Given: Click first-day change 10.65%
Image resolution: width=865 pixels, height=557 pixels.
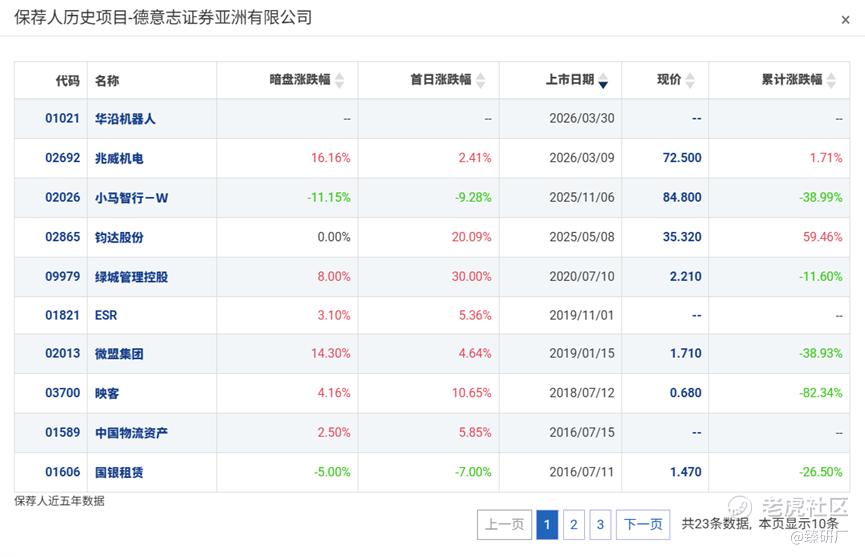Looking at the screenshot, I should (x=472, y=393).
